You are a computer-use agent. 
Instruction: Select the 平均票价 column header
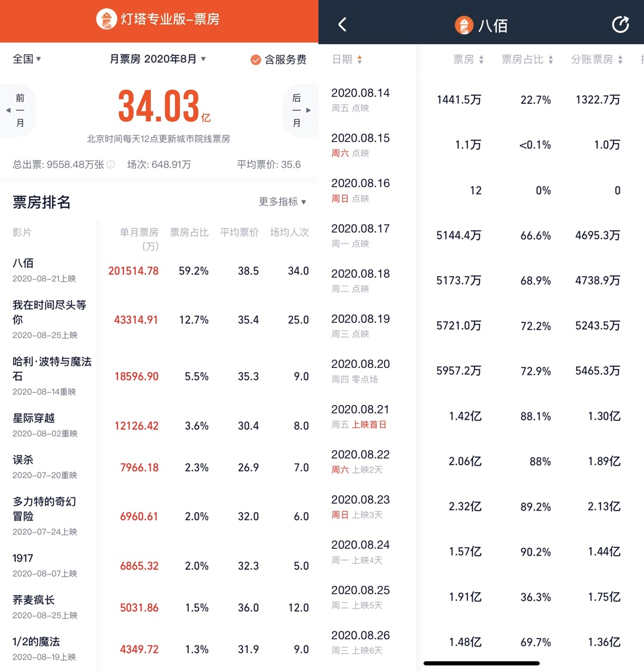pos(239,233)
